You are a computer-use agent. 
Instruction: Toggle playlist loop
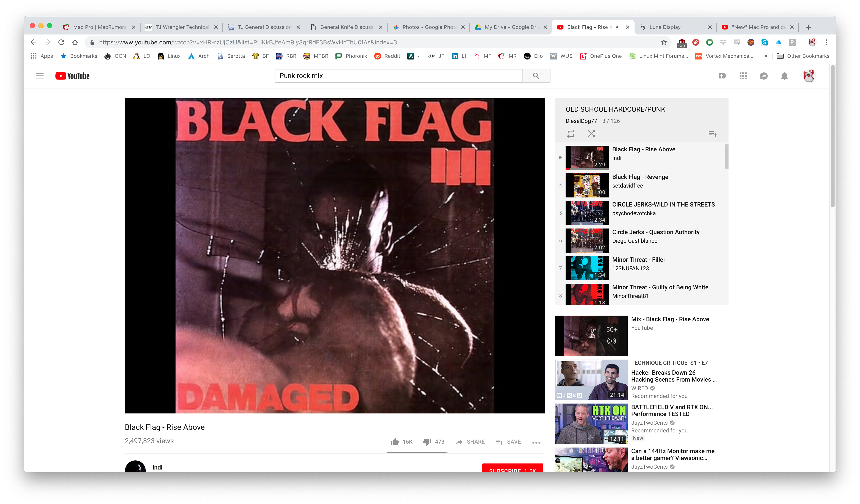571,133
